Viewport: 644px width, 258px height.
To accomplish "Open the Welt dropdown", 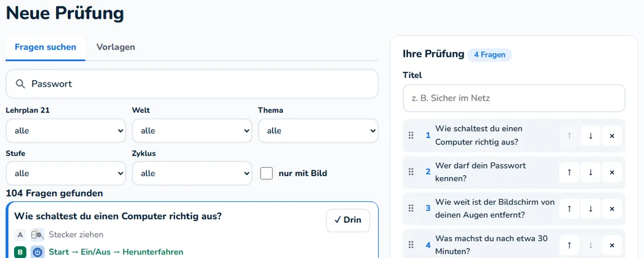I will coord(192,131).
